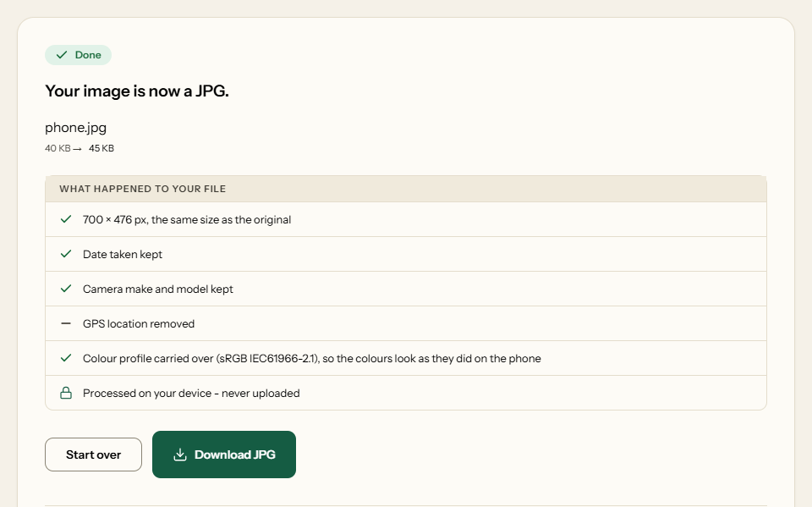The width and height of the screenshot is (812, 507).
Task: Click the checkmark beside Date taken kept
Action: pyautogui.click(x=66, y=254)
